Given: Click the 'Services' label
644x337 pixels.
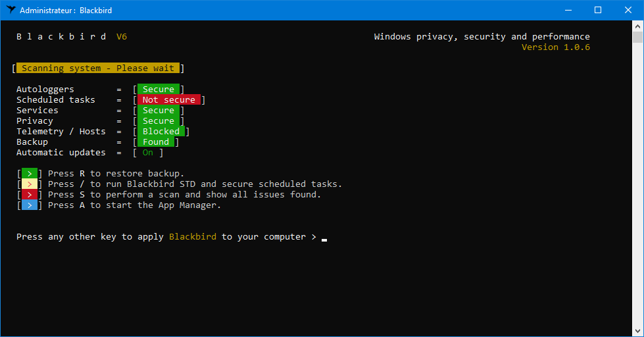Looking at the screenshot, I should [x=37, y=111].
